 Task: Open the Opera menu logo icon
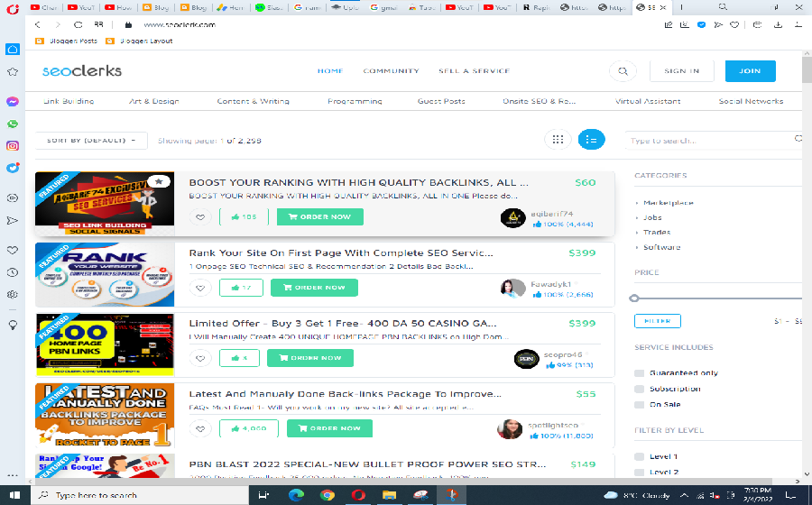coord(13,8)
